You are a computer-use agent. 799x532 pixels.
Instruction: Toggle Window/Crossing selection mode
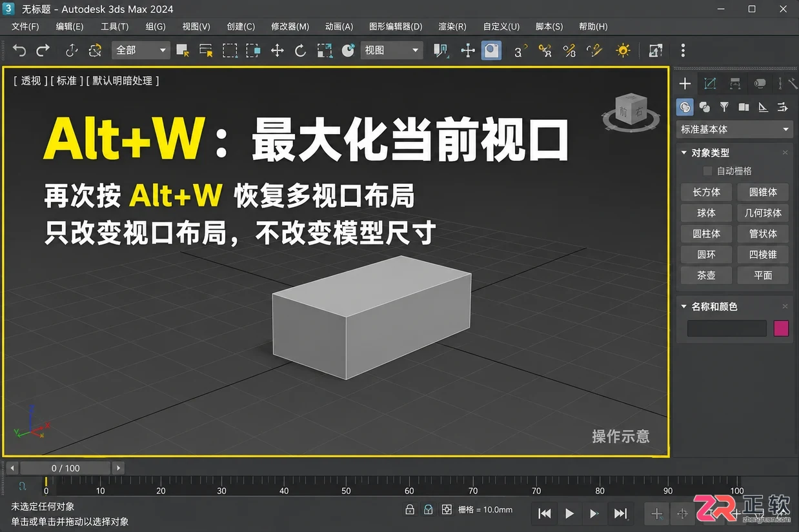(254, 50)
